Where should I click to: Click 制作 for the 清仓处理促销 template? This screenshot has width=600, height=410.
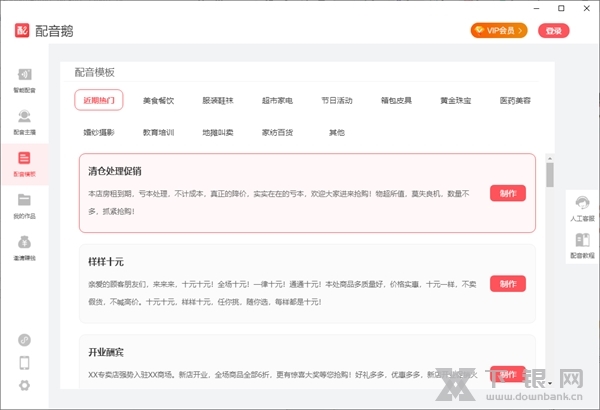[x=508, y=193]
